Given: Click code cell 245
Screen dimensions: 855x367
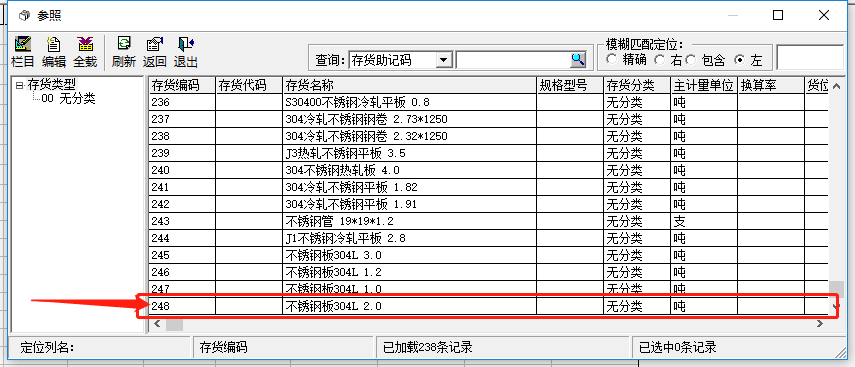Looking at the screenshot, I should coord(183,255).
